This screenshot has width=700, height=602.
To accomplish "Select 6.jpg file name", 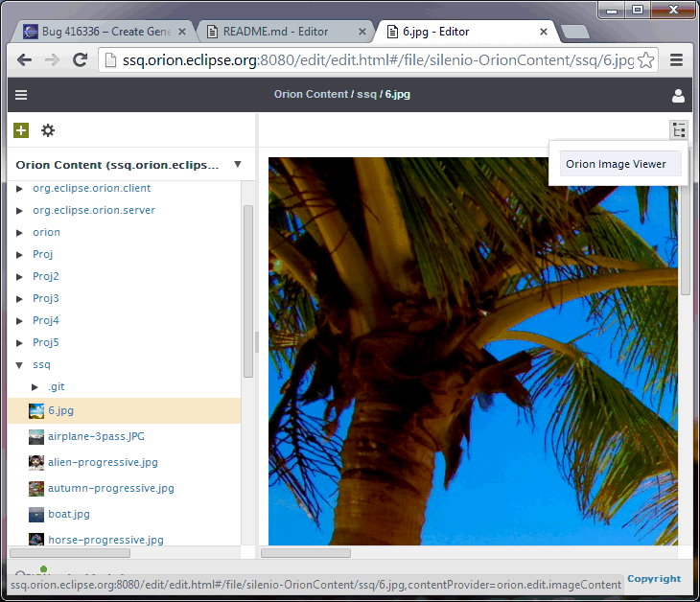I will tap(61, 410).
